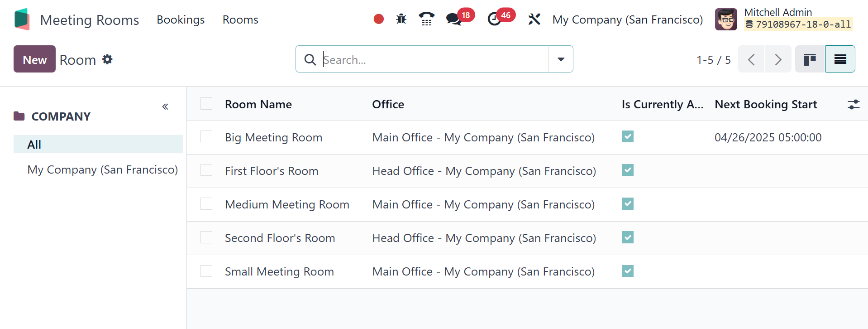Open the Room settings gear icon
This screenshot has height=329, width=868.
[107, 59]
